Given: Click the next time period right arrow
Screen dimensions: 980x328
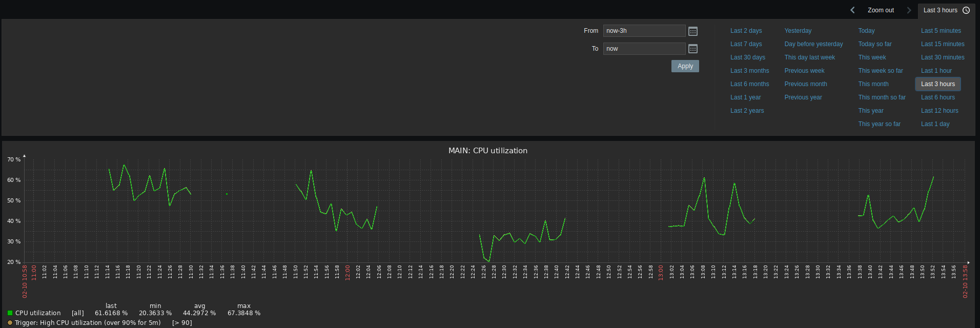Looking at the screenshot, I should click(909, 10).
